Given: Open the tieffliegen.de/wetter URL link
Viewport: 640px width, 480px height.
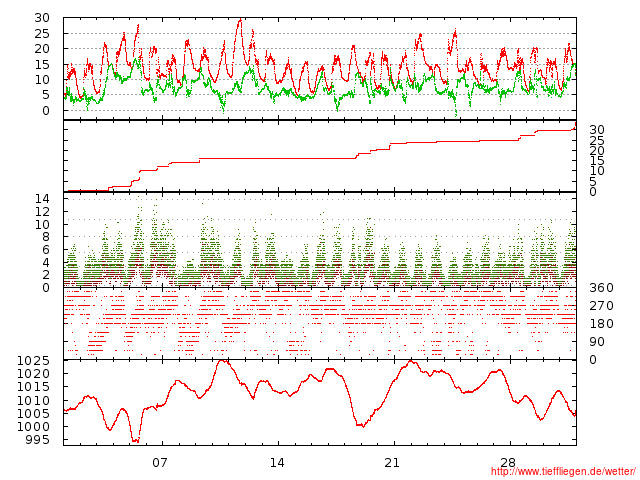Looking at the screenshot, I should [563, 472].
